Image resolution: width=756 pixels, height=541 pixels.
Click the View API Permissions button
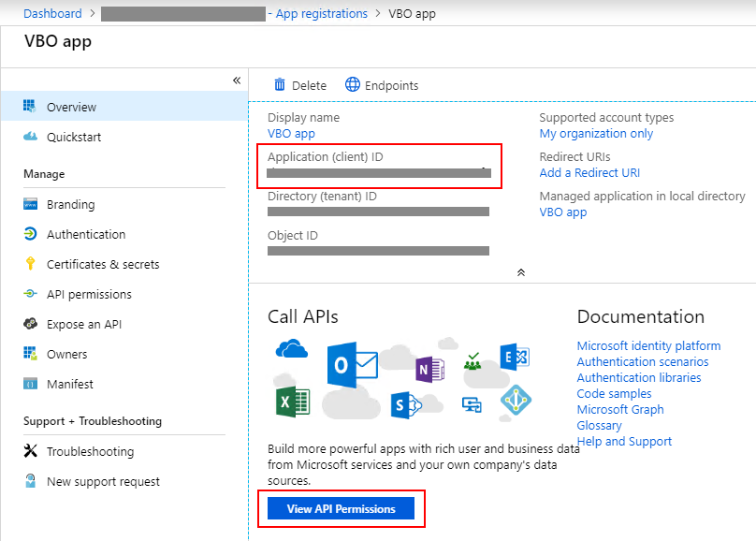[x=341, y=508]
